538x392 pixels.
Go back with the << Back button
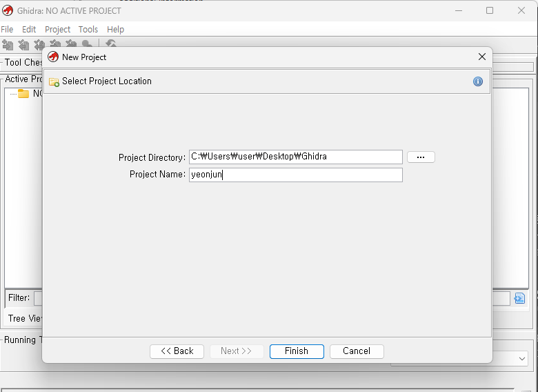pyautogui.click(x=177, y=351)
